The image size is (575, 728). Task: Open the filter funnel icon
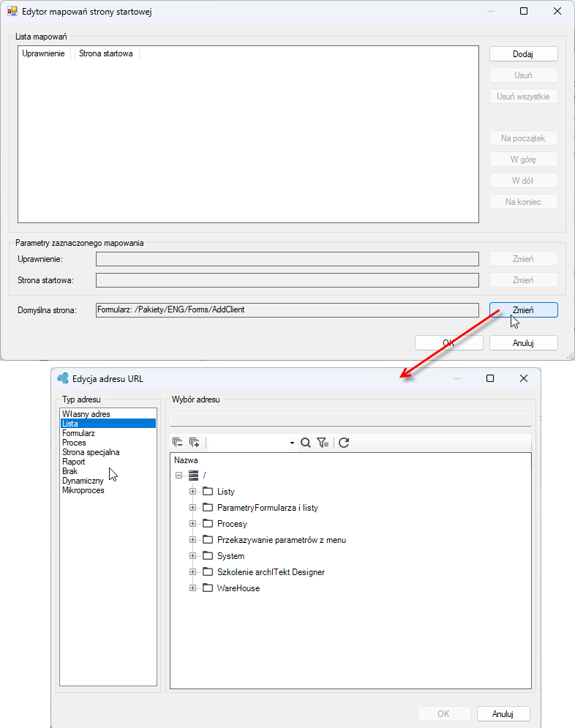pos(323,443)
